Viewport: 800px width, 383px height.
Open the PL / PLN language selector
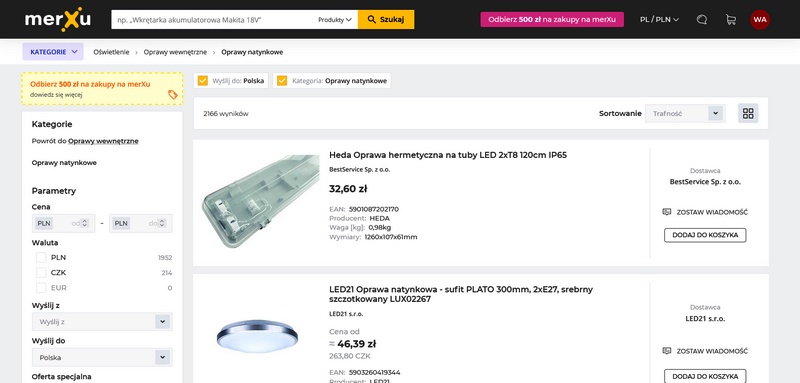pos(659,20)
